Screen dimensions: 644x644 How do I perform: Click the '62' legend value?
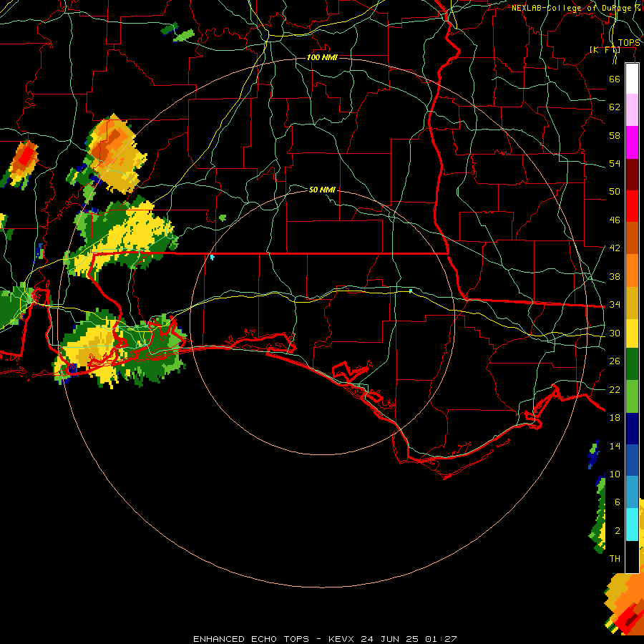coord(615,107)
